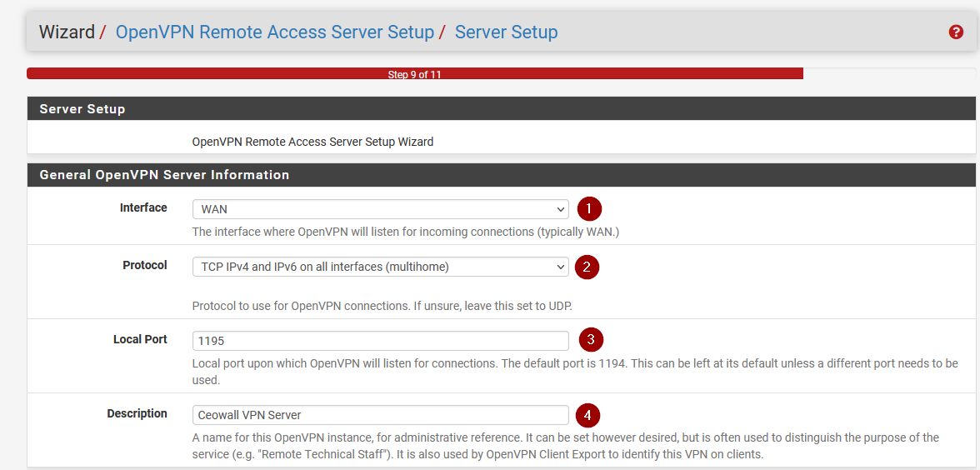The height and width of the screenshot is (470, 980).
Task: Open the help icon in the header
Action: coord(956,32)
